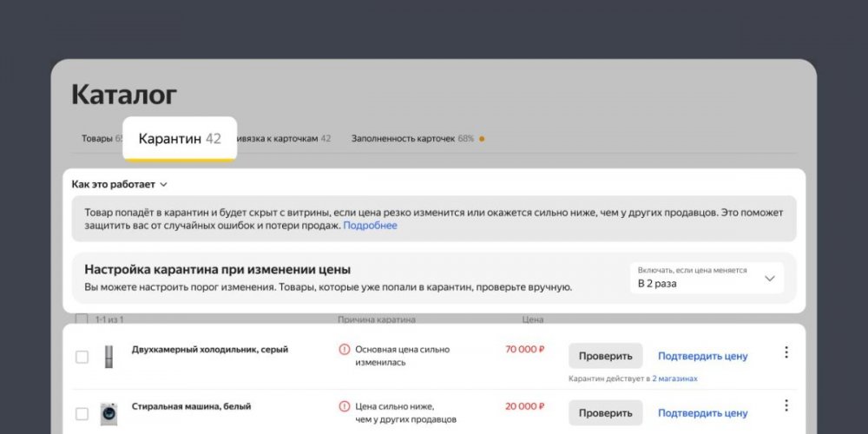Tick the checkbox for "Двухкамерный холодильник, серый"
Screen dimensions: 868x434
tap(82, 357)
